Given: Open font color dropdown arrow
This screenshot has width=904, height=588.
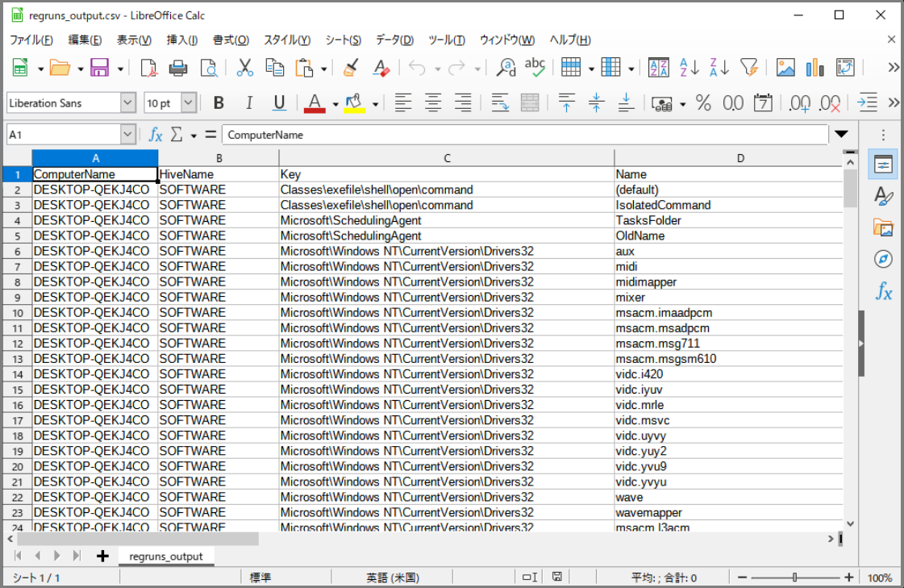Looking at the screenshot, I should (335, 104).
